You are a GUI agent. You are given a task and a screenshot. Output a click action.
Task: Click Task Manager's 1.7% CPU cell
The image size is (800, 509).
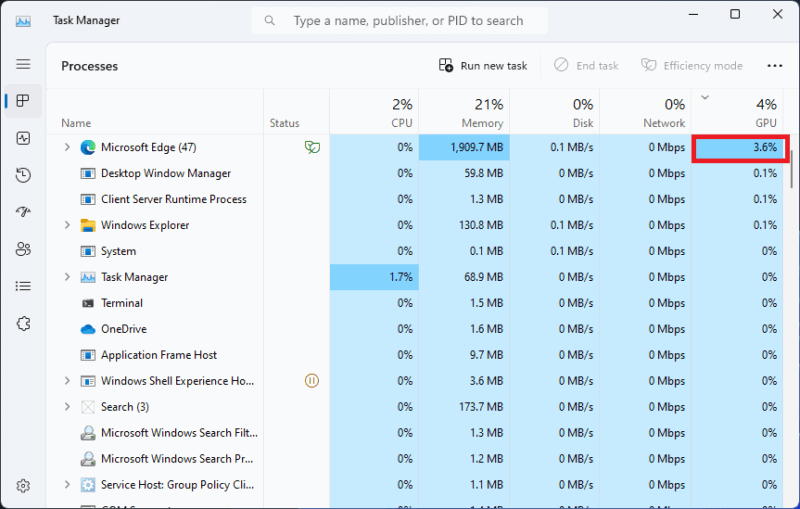click(x=374, y=277)
